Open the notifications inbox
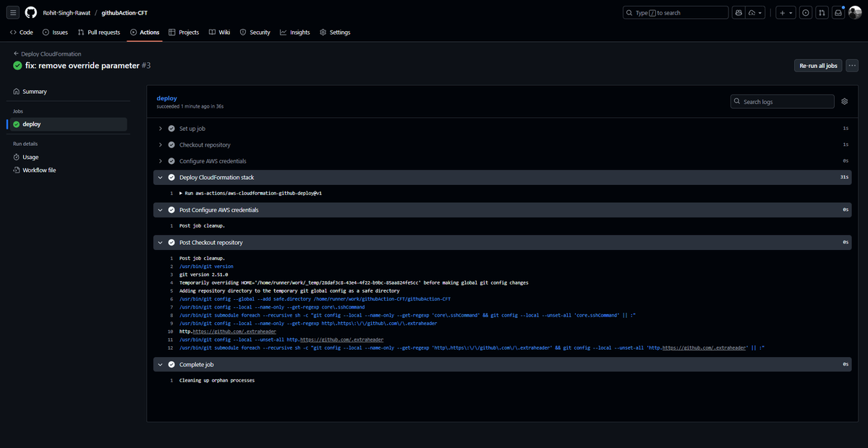Viewport: 868px width, 448px height. [838, 12]
